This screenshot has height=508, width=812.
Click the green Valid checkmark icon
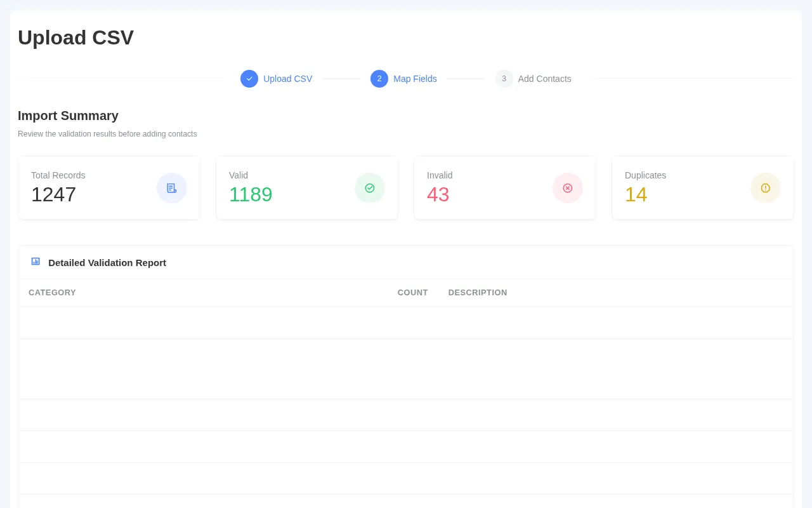coord(370,188)
